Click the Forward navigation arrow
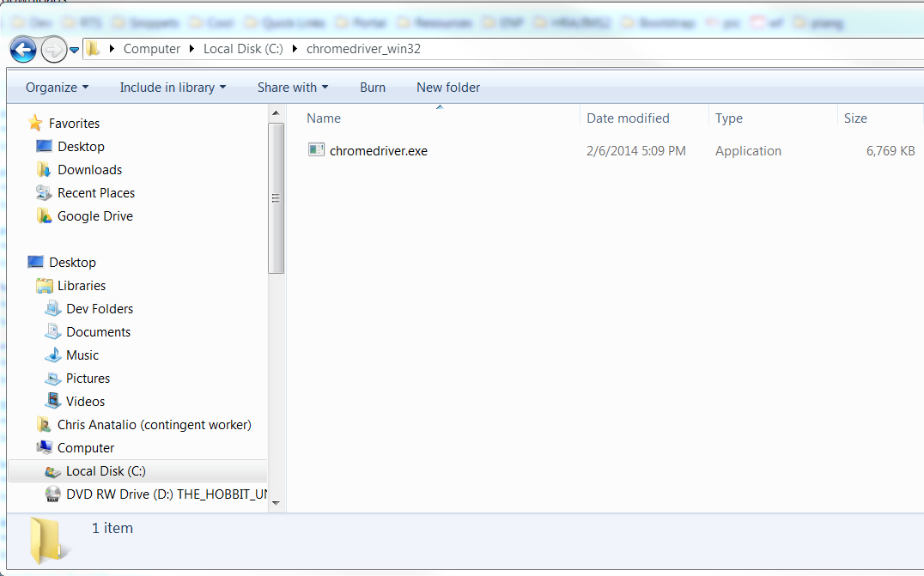Screen dimensions: 924x576 tap(53, 50)
